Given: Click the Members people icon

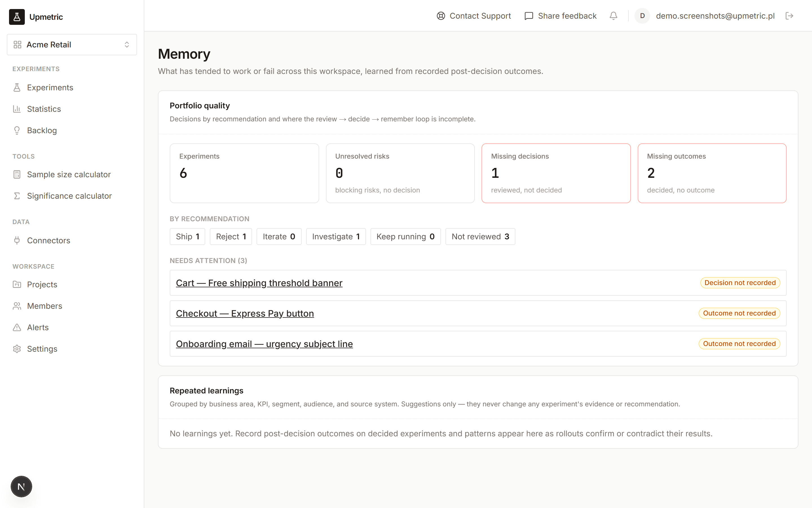Looking at the screenshot, I should 17,306.
